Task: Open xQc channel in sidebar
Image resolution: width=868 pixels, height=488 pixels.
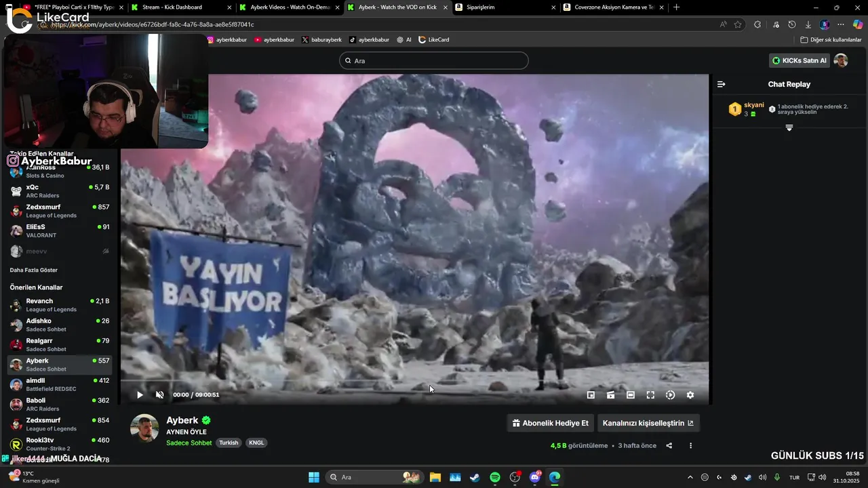Action: point(60,191)
